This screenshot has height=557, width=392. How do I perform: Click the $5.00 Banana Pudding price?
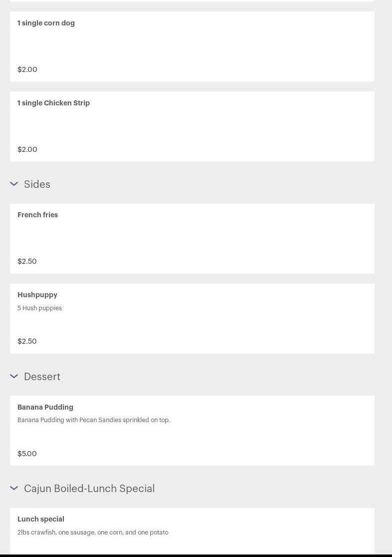[27, 454]
